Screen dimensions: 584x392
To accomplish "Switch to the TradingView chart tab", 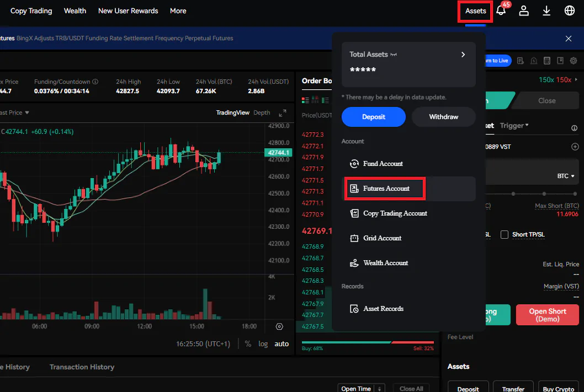I will pos(233,112).
